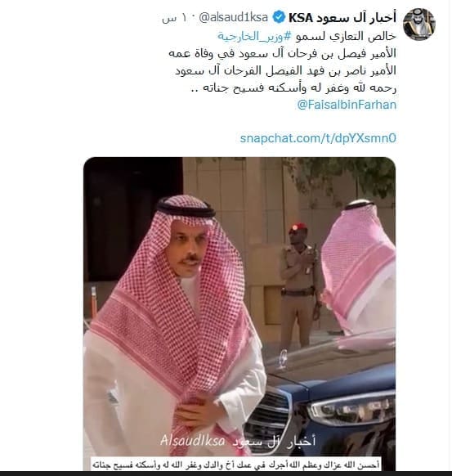
Task: Visit the @alsaud1ksa handle
Action: [233, 18]
